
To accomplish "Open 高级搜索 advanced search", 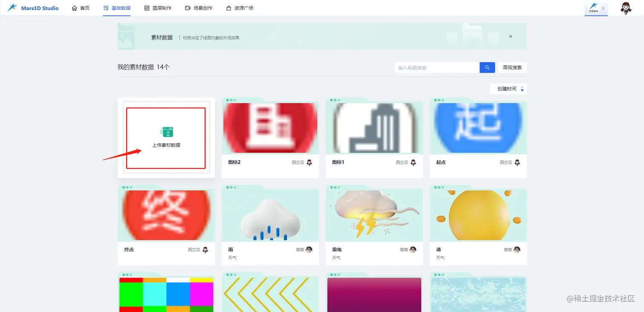I will [512, 68].
